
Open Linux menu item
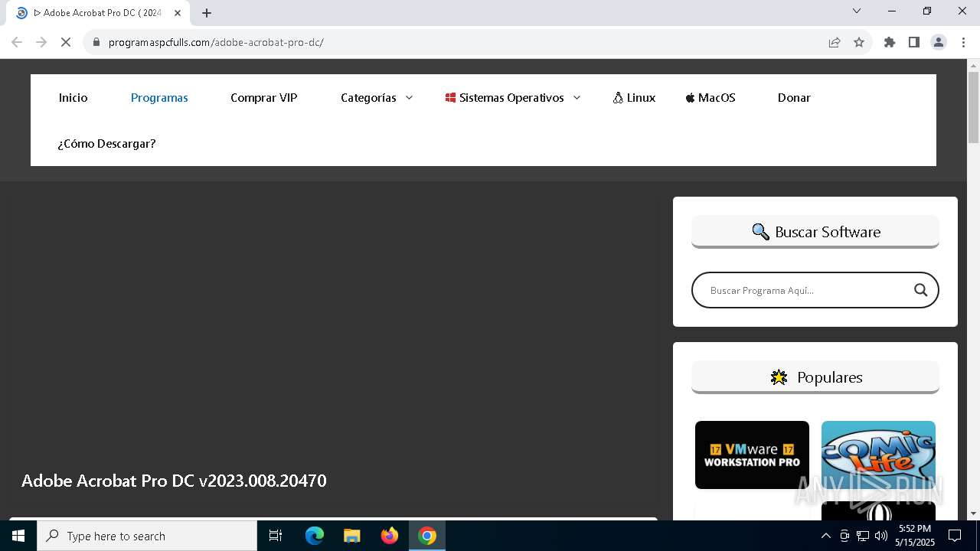pos(634,98)
